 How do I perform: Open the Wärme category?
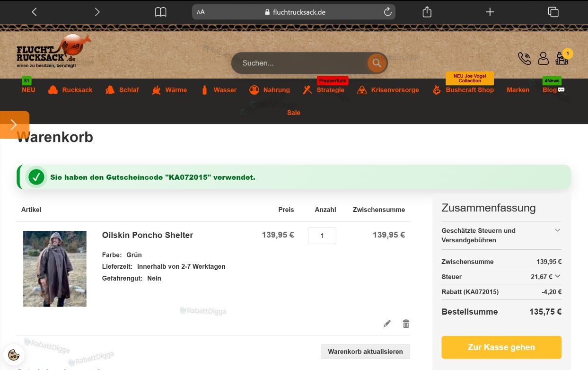pos(176,90)
